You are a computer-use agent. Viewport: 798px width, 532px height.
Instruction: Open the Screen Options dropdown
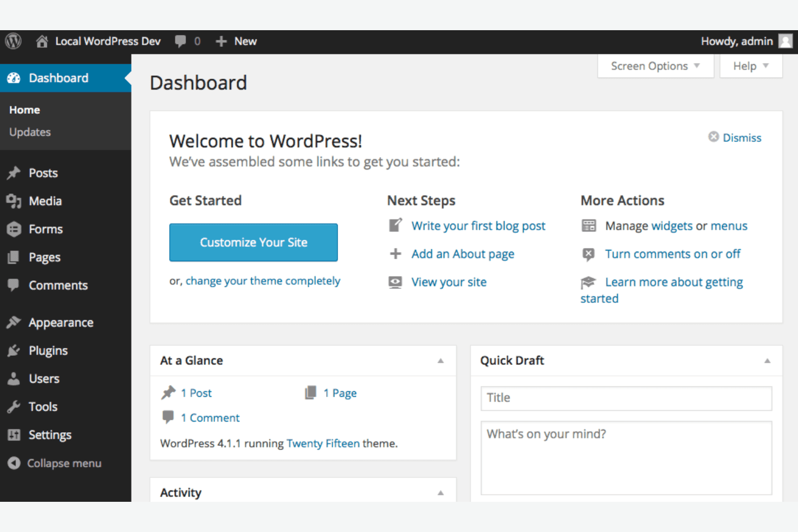(x=656, y=66)
